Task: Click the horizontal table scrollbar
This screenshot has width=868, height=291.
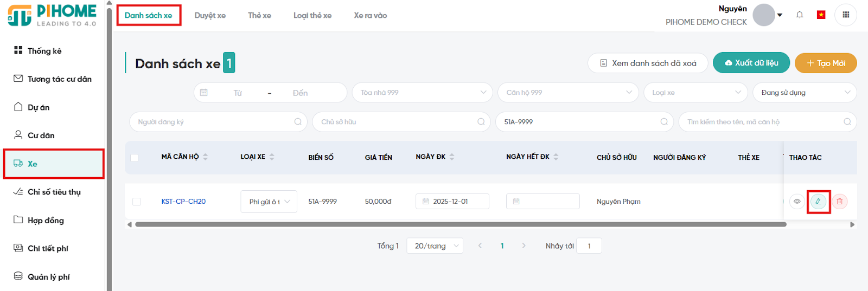Action: tap(460, 224)
